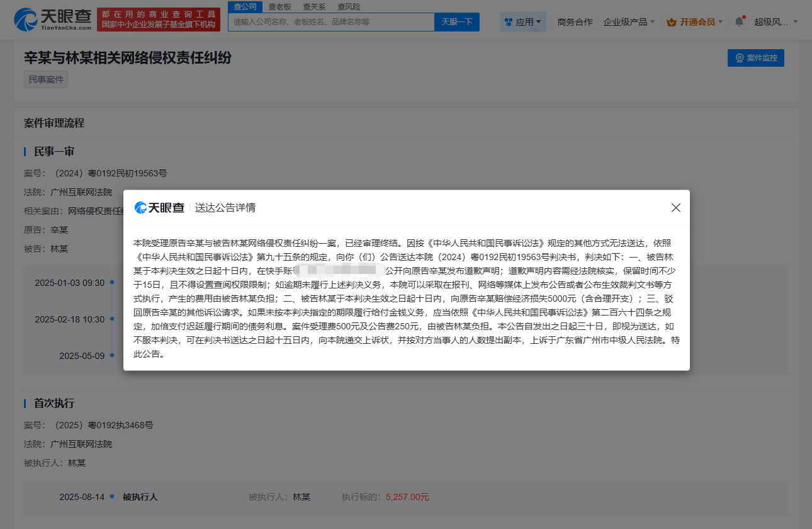Switch to the 查老板 tab
This screenshot has height=529, width=812.
(x=279, y=6)
